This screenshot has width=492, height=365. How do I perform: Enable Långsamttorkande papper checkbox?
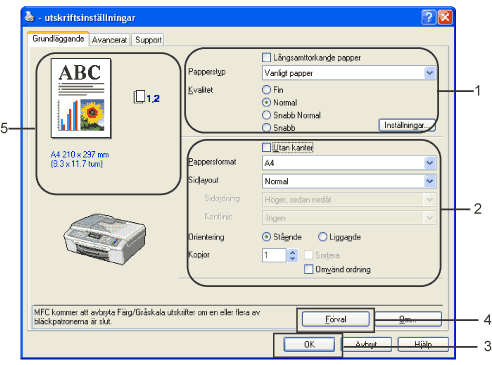[266, 58]
